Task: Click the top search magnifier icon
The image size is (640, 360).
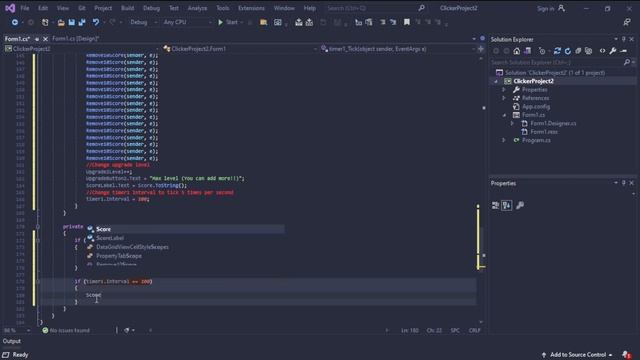Action: point(421,8)
